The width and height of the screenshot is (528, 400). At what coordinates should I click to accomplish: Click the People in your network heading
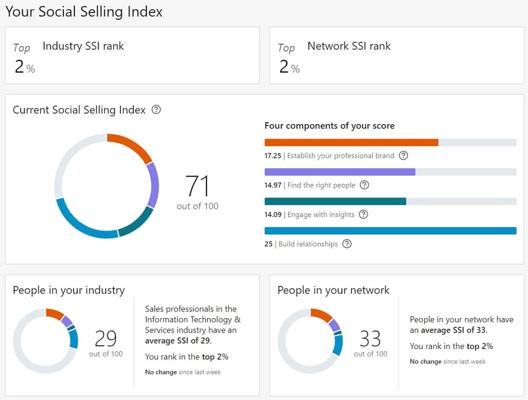click(333, 290)
